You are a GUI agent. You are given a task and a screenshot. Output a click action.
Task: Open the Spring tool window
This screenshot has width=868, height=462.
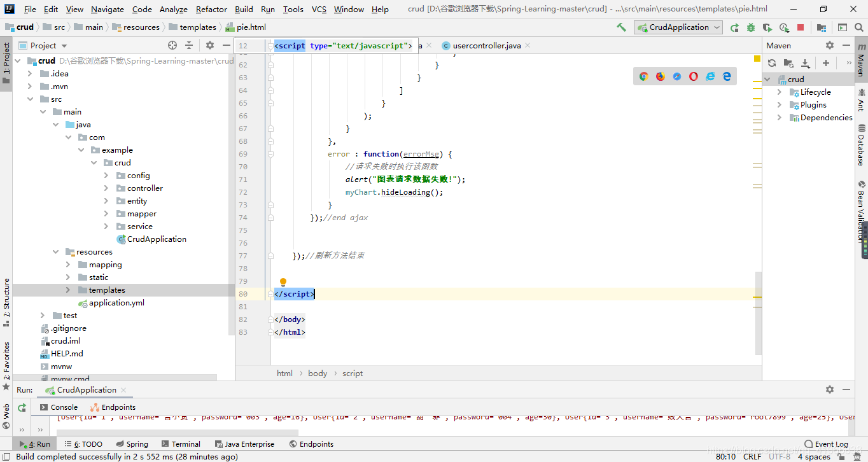[132, 444]
